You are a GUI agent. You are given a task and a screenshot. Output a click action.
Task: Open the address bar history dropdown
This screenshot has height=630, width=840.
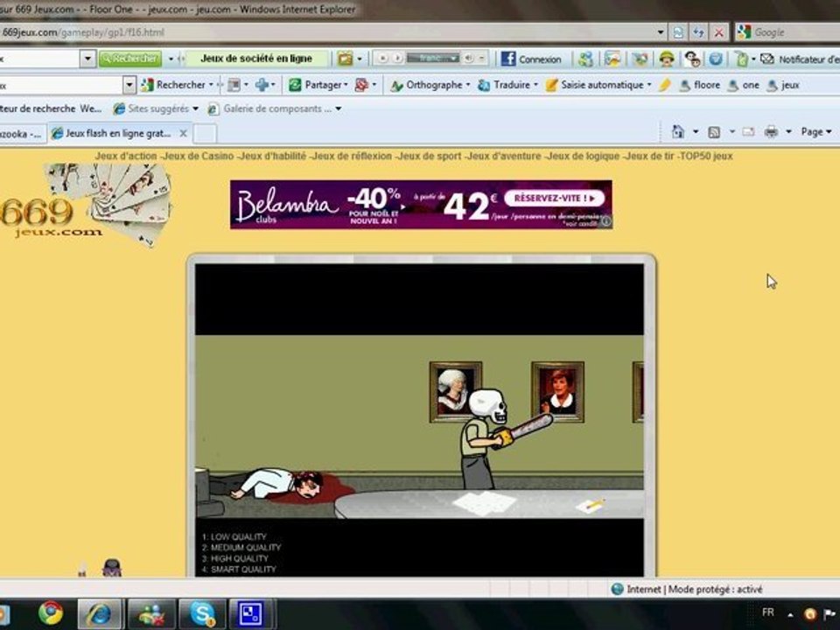pyautogui.click(x=661, y=32)
